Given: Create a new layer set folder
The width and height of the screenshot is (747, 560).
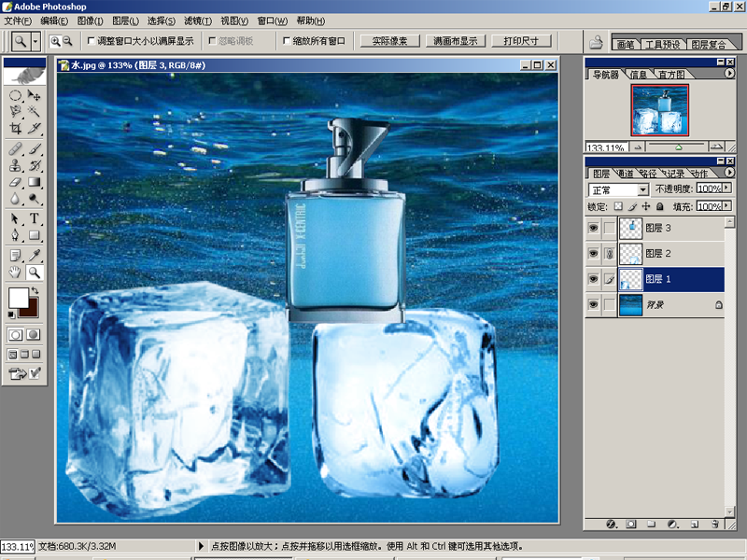Looking at the screenshot, I should 651,524.
